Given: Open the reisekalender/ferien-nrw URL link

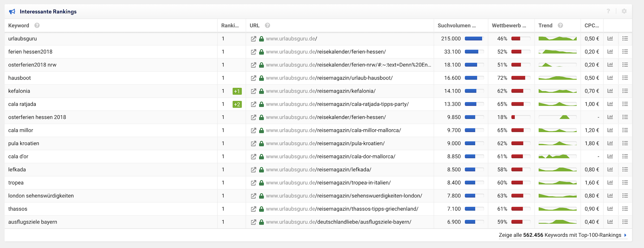Looking at the screenshot, I should point(348,65).
